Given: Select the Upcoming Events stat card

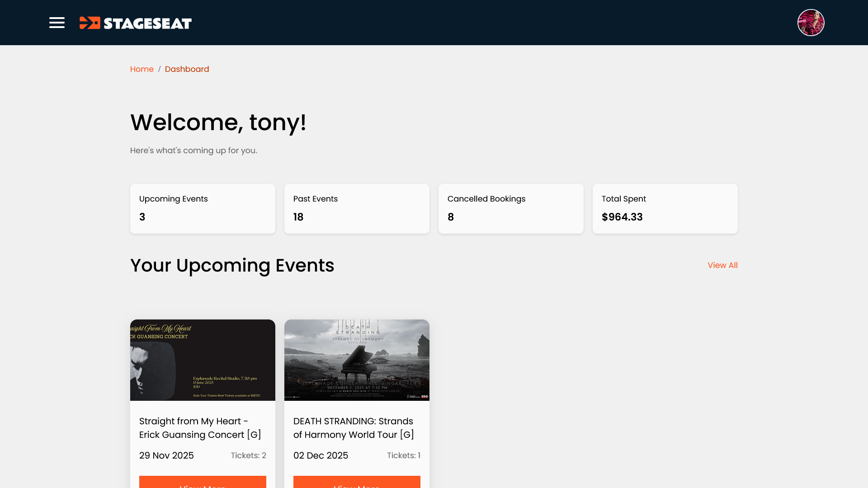Looking at the screenshot, I should (x=202, y=208).
